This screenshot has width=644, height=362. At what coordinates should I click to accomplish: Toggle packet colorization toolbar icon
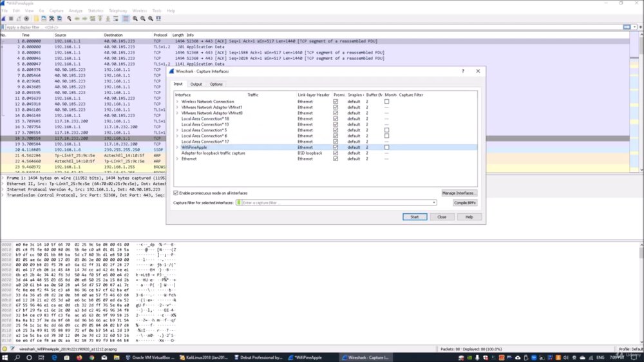126,19
